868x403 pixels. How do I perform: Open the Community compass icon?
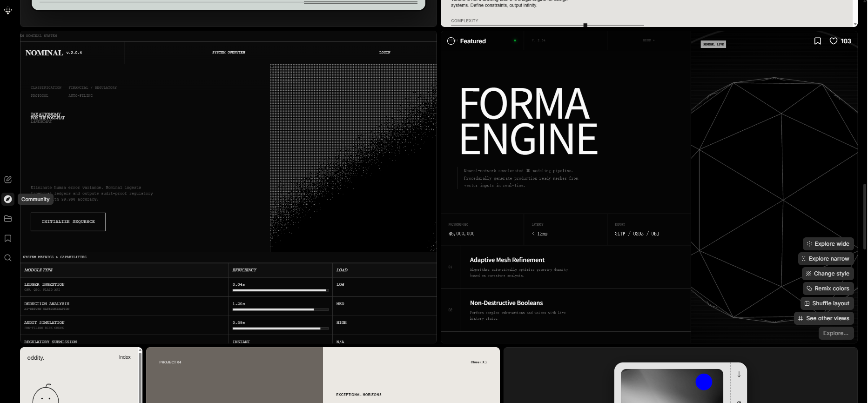8,199
